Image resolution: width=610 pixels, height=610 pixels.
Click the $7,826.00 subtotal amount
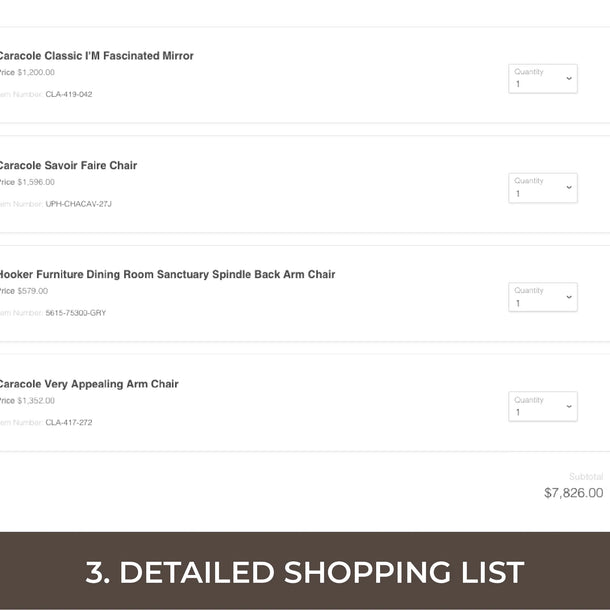coord(573,493)
